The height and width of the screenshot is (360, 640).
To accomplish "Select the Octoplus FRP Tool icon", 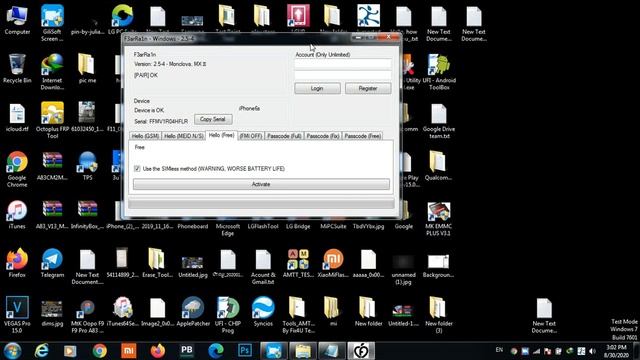I will [x=52, y=121].
